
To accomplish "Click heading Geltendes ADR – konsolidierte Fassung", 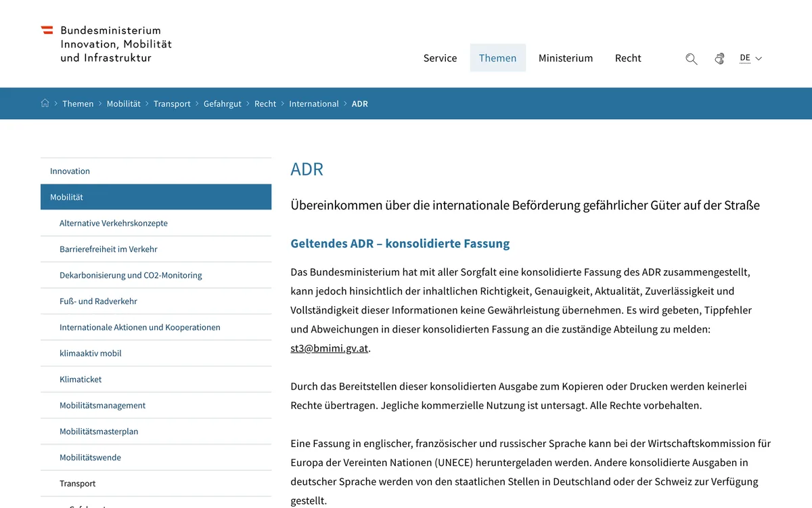I will pyautogui.click(x=400, y=244).
